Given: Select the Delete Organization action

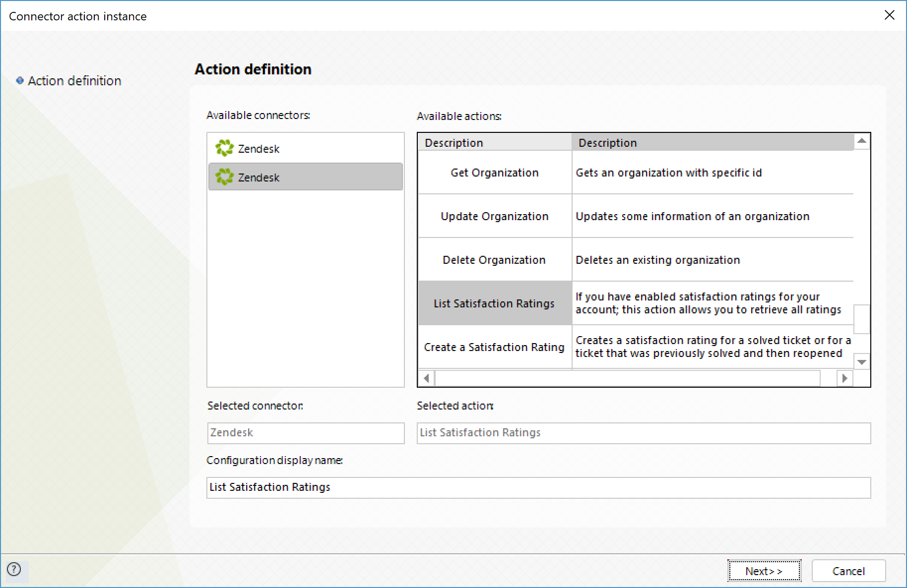Looking at the screenshot, I should [495, 260].
